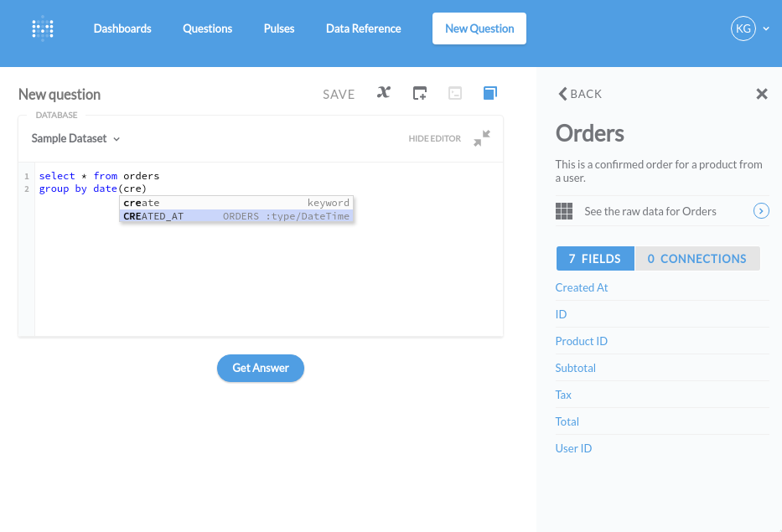The height and width of the screenshot is (532, 782).
Task: Open the Total field link
Action: coord(567,421)
